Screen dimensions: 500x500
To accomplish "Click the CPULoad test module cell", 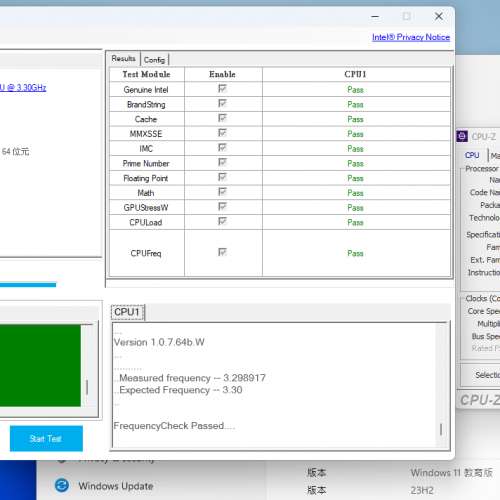I will [x=146, y=222].
